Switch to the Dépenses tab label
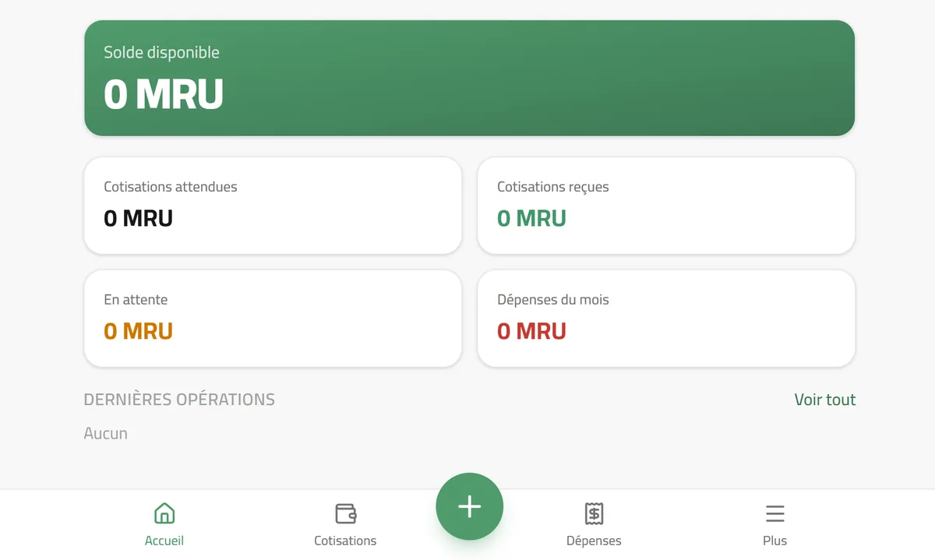This screenshot has height=560, width=935. pyautogui.click(x=594, y=541)
